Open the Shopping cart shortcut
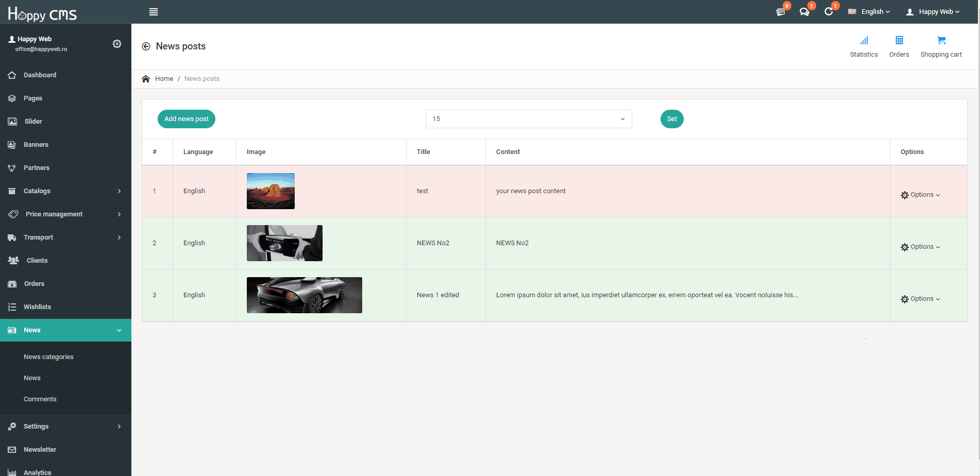Viewport: 980px width, 476px height. [x=941, y=47]
